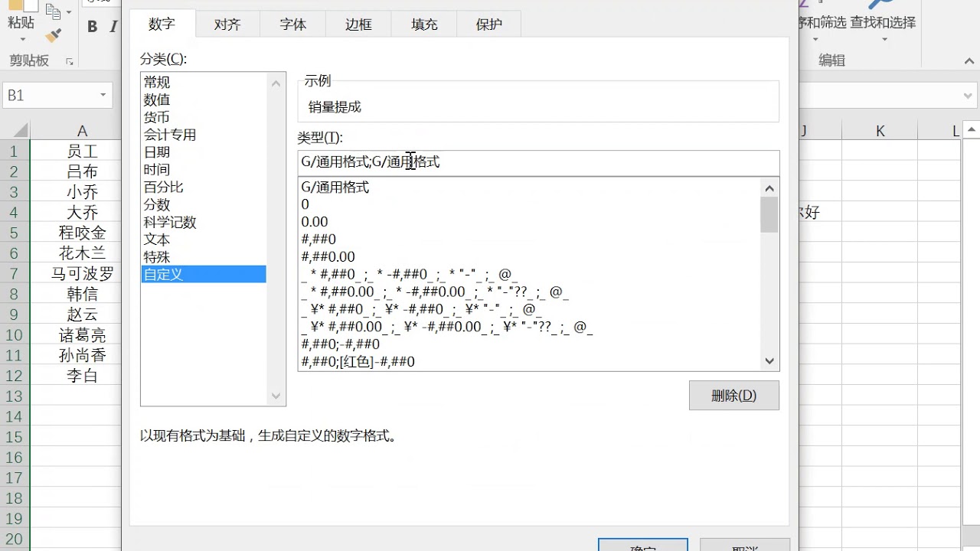Screen dimensions: 980x551
Task: Select 百分比 in the category list
Action: [203, 187]
